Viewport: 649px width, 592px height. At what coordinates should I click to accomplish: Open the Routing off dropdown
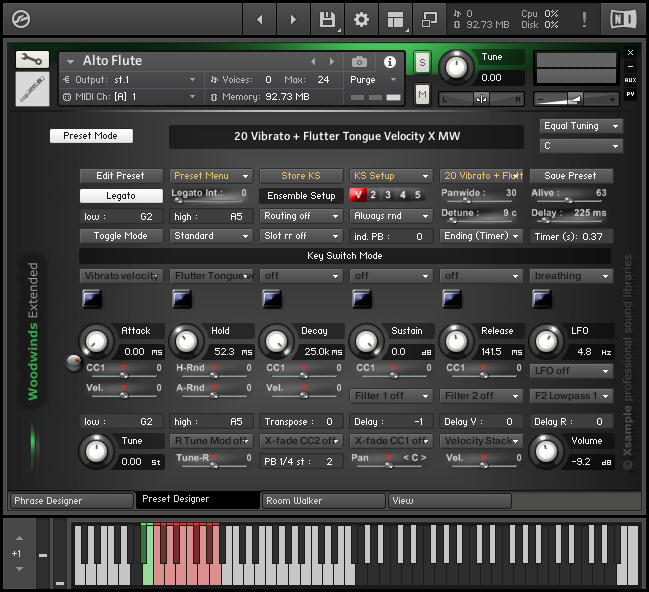click(x=301, y=216)
